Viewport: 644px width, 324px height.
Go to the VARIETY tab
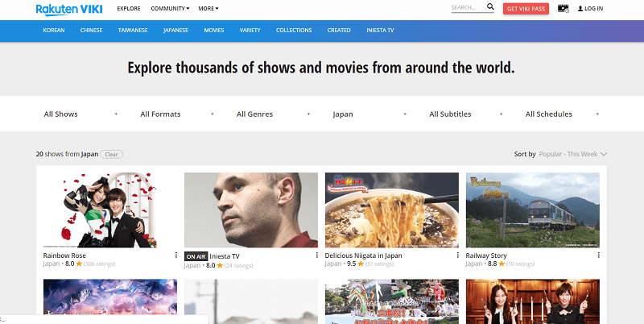point(250,31)
